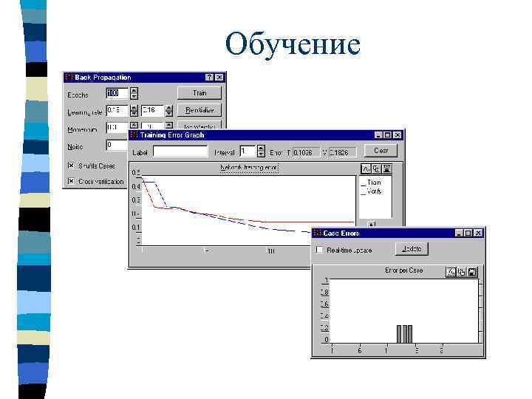Image resolution: width=532 pixels, height=399 pixels.
Task: Enable the Real-time update checkbox
Action: [319, 250]
